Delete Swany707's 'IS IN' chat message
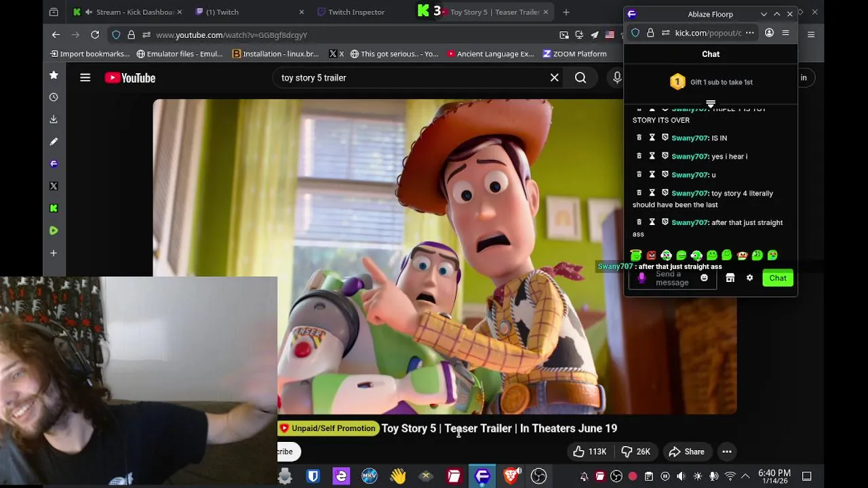 [639, 138]
